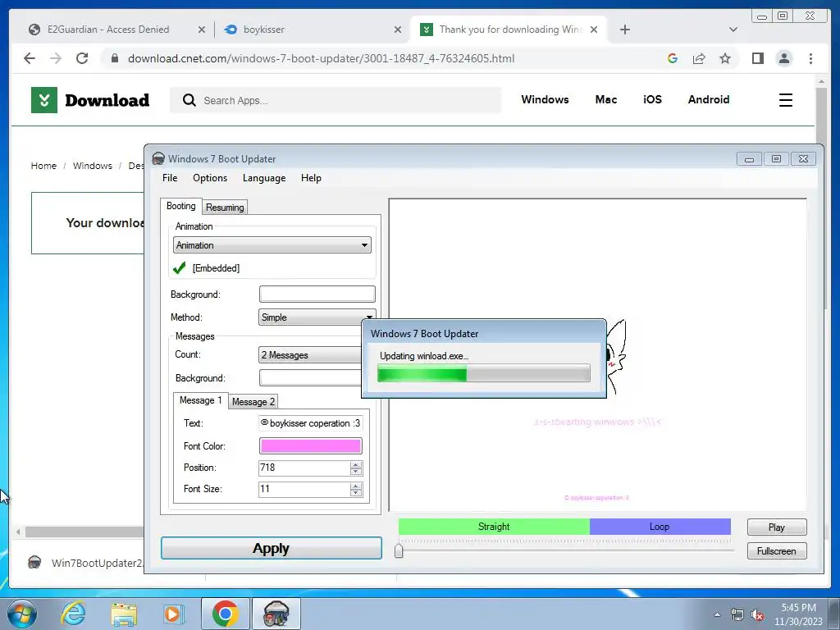840x630 pixels.
Task: Open the CNET hamburger menu
Action: click(785, 100)
